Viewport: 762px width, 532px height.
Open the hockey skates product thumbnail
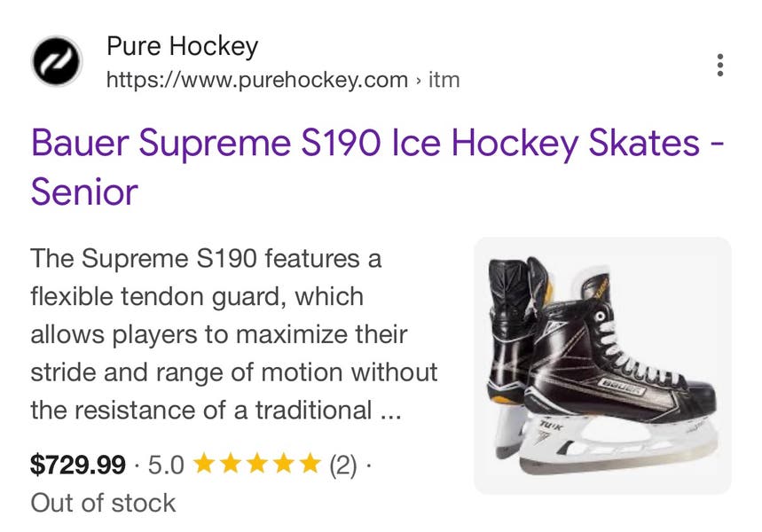(x=602, y=364)
